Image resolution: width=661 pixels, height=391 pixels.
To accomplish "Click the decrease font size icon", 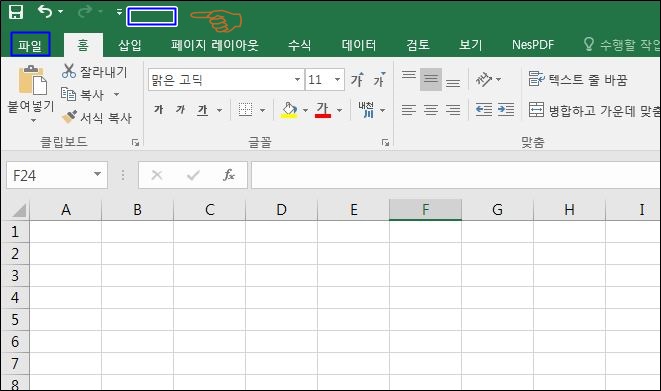I will (379, 79).
